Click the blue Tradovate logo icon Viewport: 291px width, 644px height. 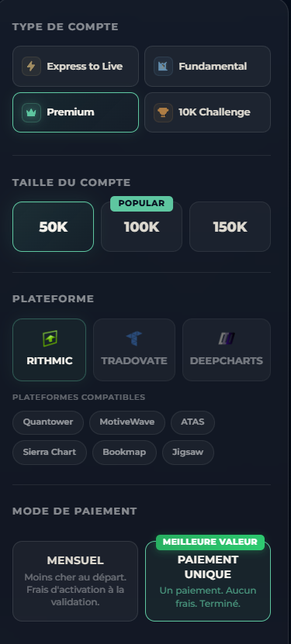click(x=134, y=339)
